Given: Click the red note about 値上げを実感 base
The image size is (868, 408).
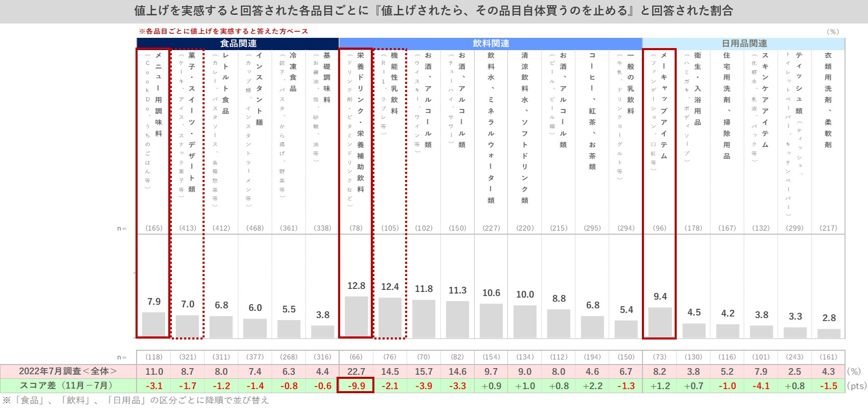Looking at the screenshot, I should pyautogui.click(x=224, y=31).
